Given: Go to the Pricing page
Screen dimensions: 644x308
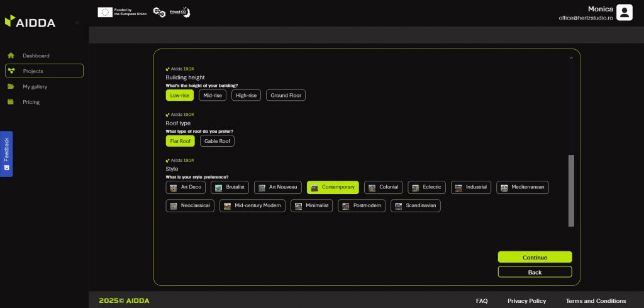Looking at the screenshot, I should coord(31,102).
